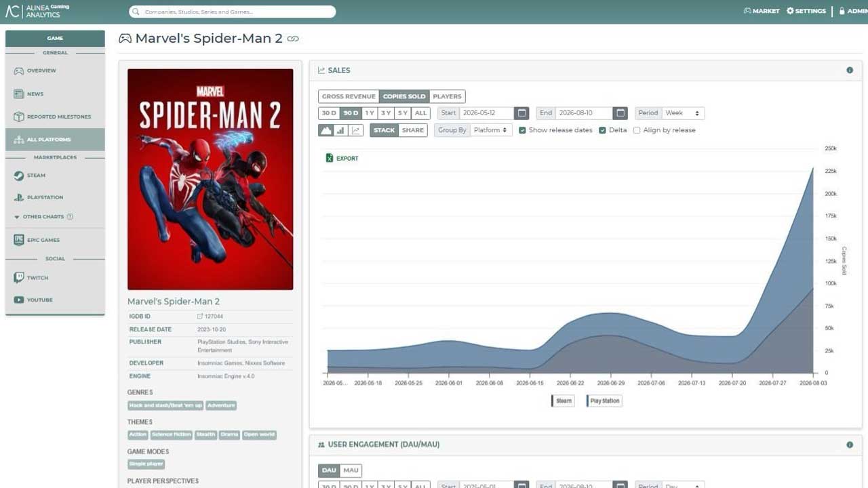
Task: Open Settings from the top bar
Action: pos(806,11)
